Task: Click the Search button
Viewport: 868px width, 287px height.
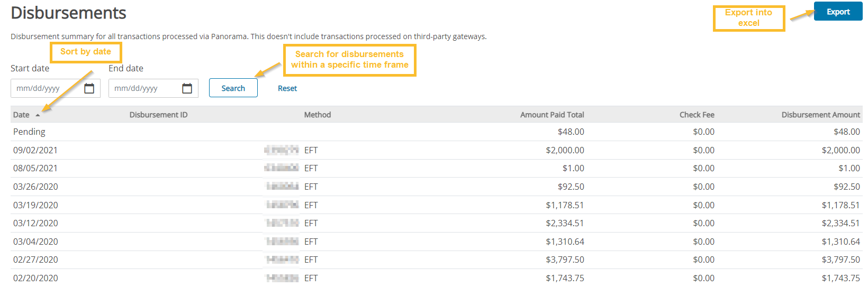Action: (233, 88)
